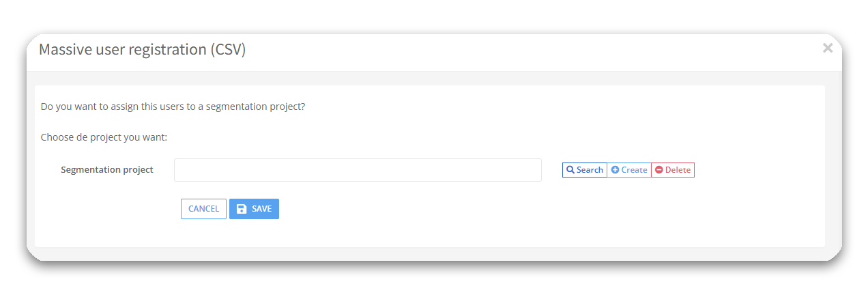Close the Massive user registration dialog
Screen dimensions: 868x297
pyautogui.click(x=828, y=48)
